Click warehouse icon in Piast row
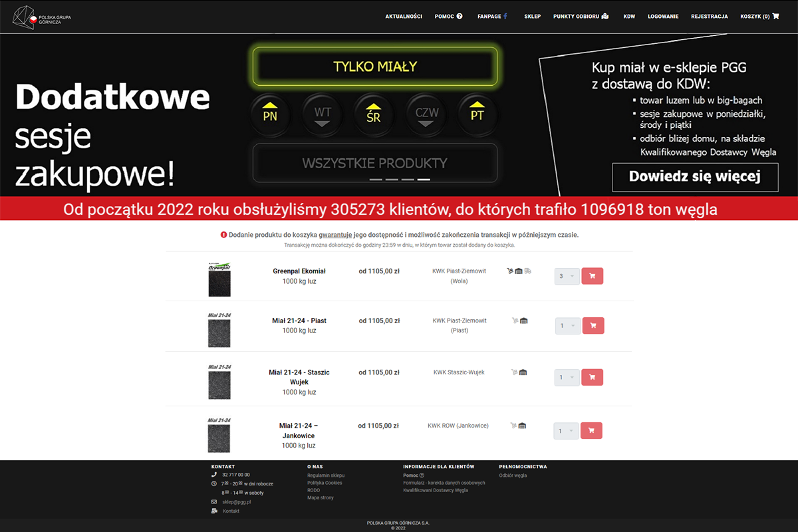This screenshot has height=532, width=798. tap(523, 321)
